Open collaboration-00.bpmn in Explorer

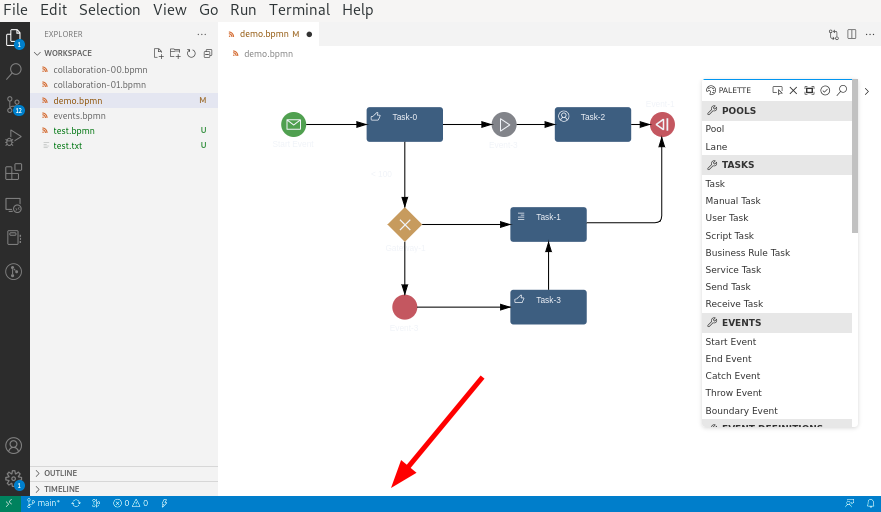124,70
